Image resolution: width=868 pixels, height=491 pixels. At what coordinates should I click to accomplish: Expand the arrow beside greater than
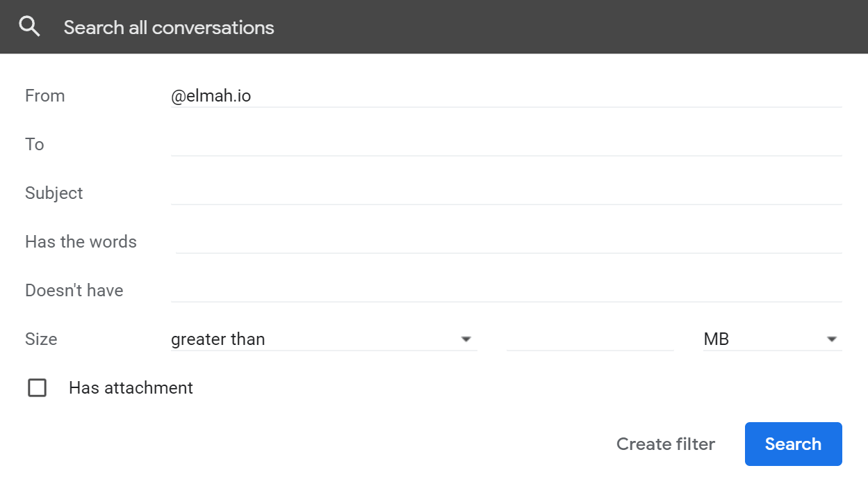tap(466, 339)
